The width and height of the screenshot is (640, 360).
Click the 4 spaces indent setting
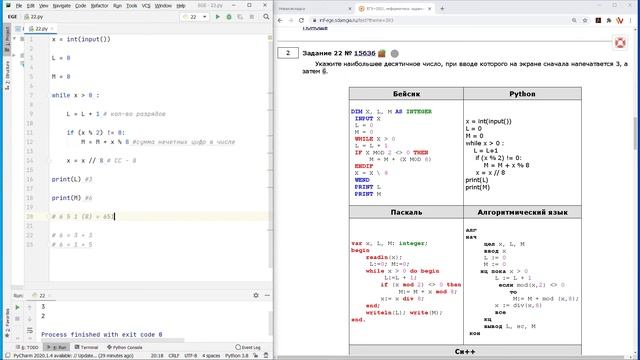coord(211,356)
